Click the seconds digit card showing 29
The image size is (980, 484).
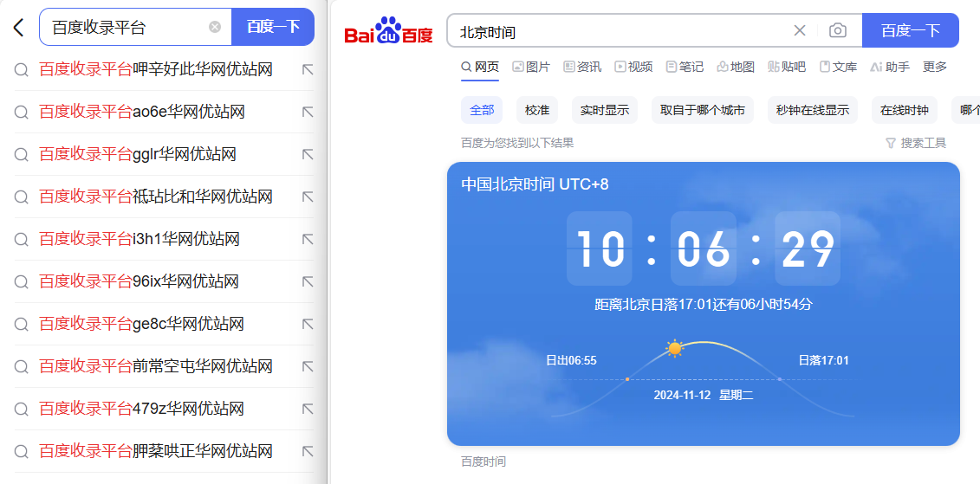click(808, 248)
